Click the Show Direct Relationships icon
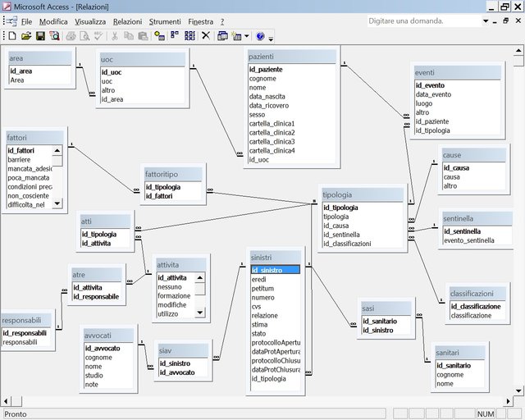Screen dimensions: 525x420 point(175,36)
